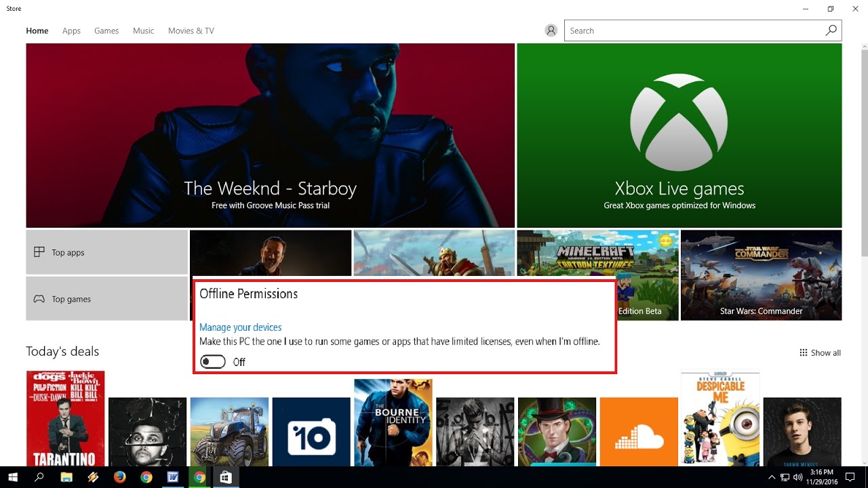Open the Despicable Me movie deal

[720, 418]
